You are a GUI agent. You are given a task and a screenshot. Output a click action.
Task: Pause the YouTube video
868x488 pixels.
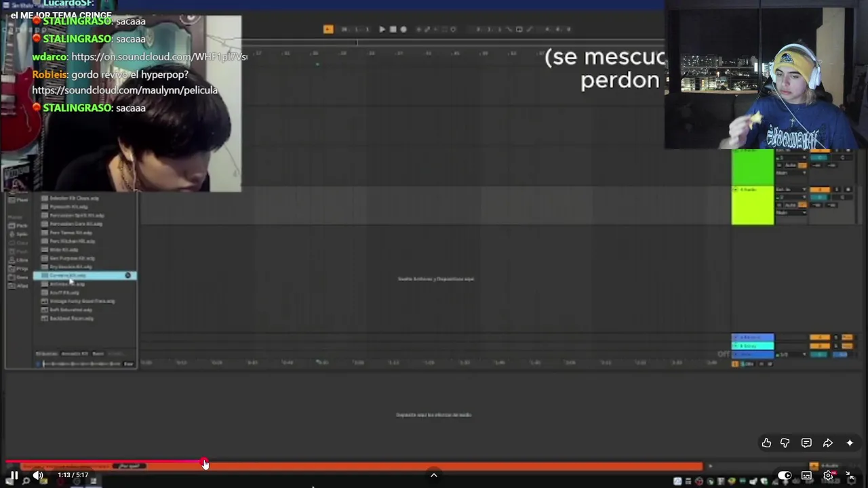coord(14,476)
